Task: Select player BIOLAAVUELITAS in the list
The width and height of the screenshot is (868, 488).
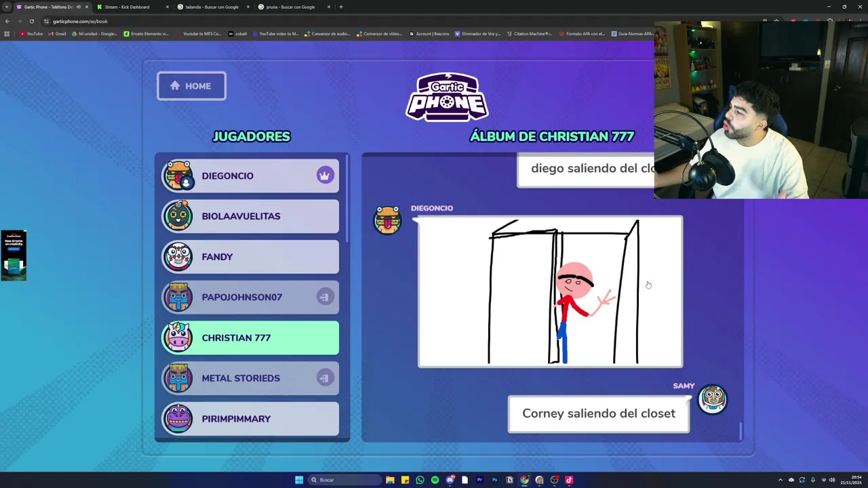Action: tap(250, 216)
